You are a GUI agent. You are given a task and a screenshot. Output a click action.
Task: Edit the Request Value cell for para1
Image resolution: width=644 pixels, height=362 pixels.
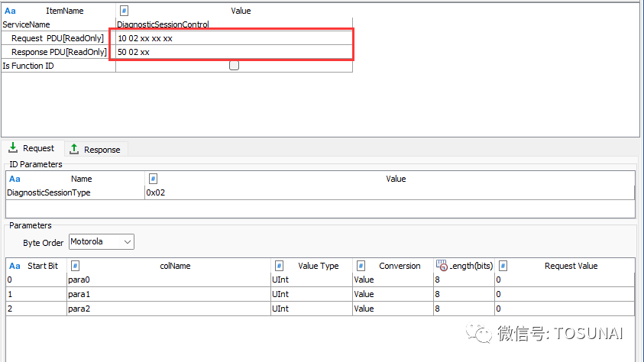tap(565, 294)
